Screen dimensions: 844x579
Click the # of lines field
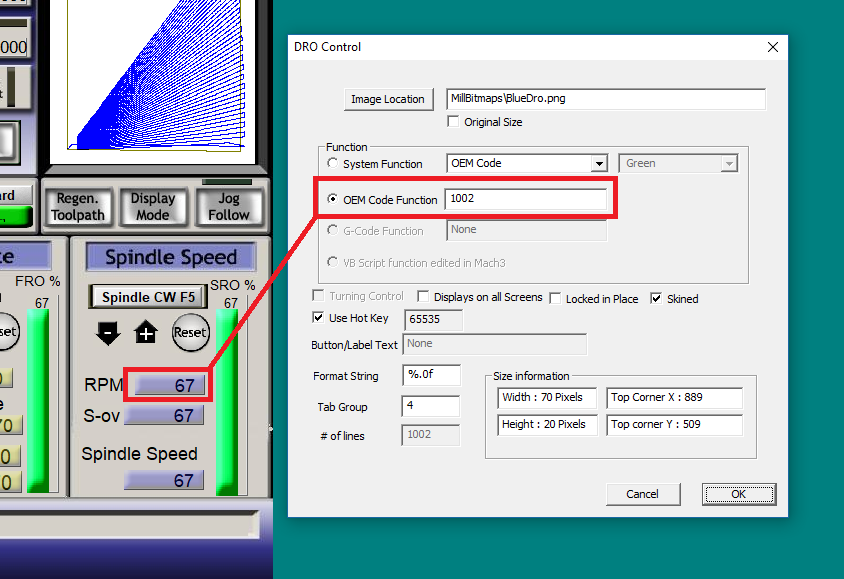pos(431,435)
